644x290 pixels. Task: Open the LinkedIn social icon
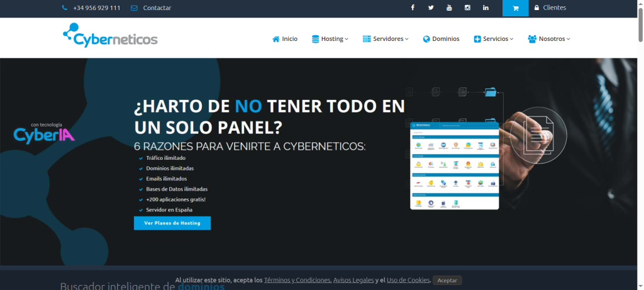tap(486, 8)
